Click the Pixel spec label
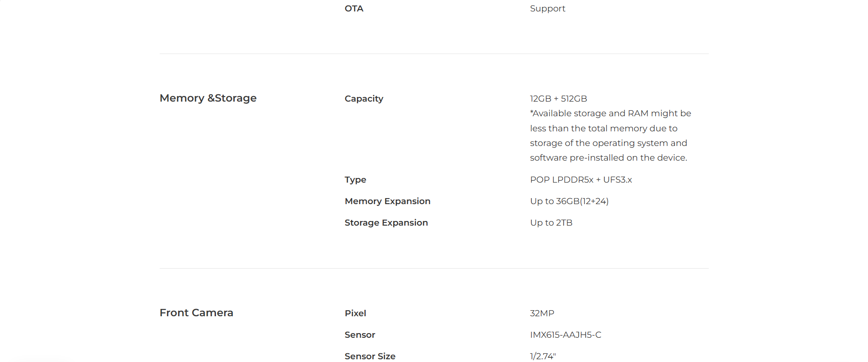This screenshot has height=362, width=868. pos(355,313)
